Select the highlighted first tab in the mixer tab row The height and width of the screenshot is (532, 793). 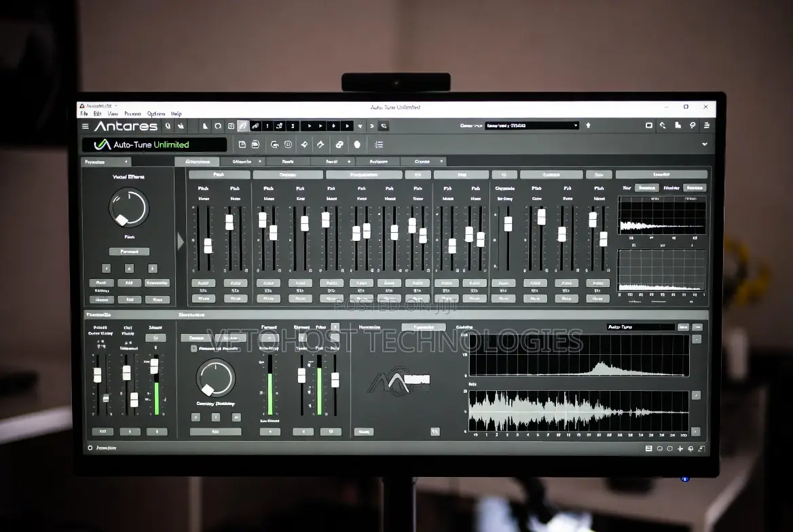198,161
